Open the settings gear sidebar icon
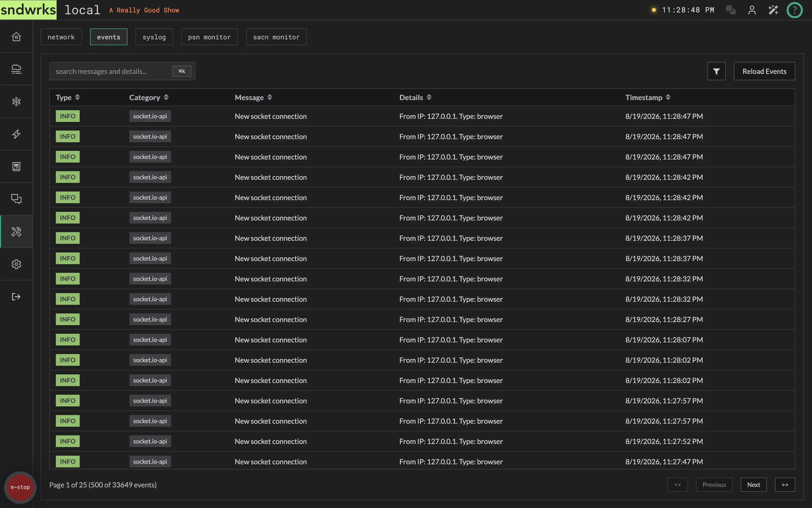The width and height of the screenshot is (812, 508). click(16, 264)
